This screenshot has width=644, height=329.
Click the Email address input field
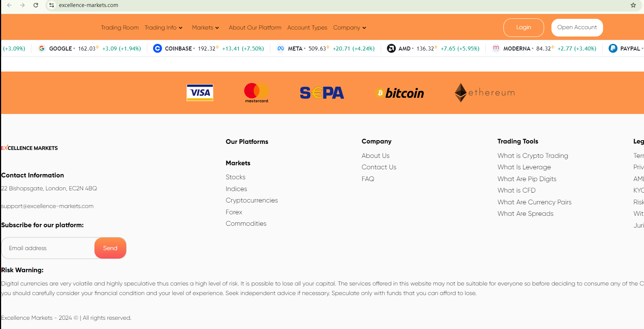[x=48, y=248]
